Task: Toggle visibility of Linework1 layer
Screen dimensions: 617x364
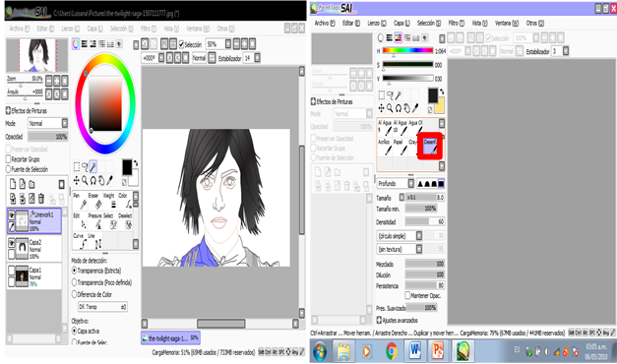Action: (12, 215)
